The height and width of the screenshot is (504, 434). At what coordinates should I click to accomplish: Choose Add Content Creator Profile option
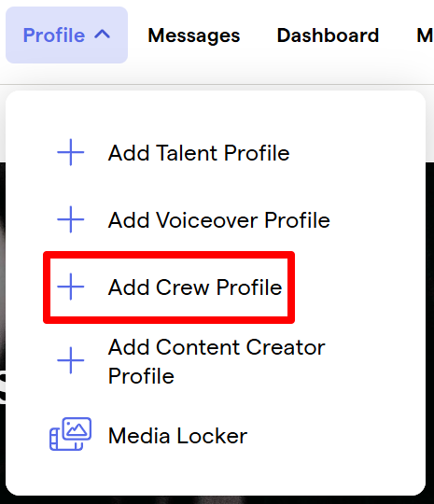tap(217, 361)
